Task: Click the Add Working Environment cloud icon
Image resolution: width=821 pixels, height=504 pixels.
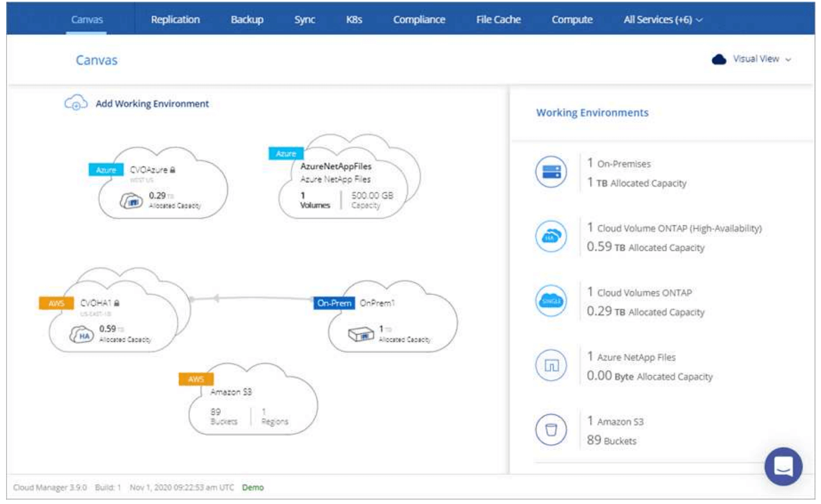Action: [x=76, y=103]
